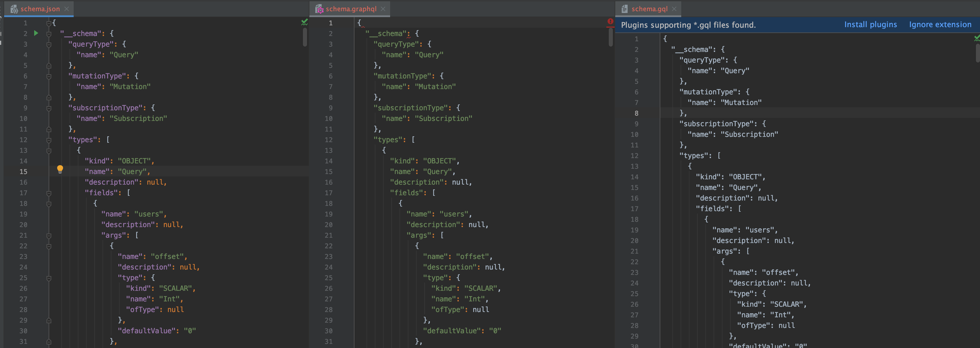Screen dimensions: 980x348
Task: Switch to the schema.json tab
Action: pos(40,9)
